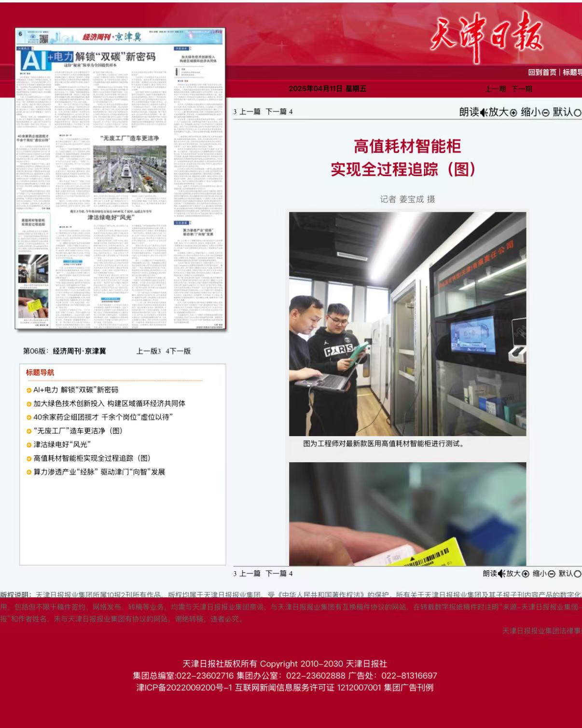Image resolution: width=582 pixels, height=728 pixels.
Task: Click the 放大 plus icon above the article
Action: click(513, 112)
